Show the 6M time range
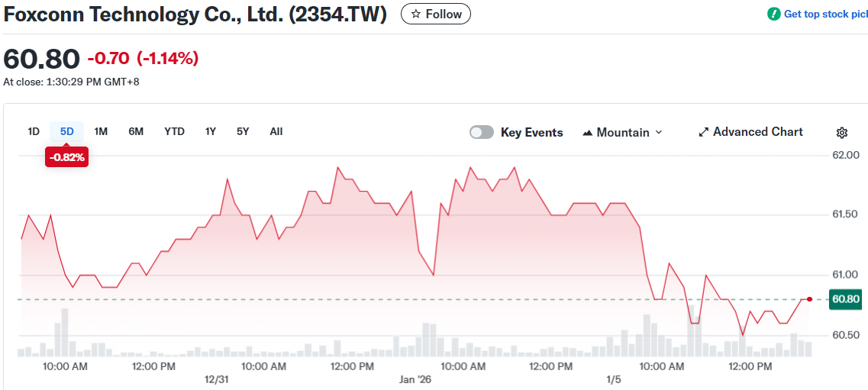The width and height of the screenshot is (868, 390). tap(136, 131)
